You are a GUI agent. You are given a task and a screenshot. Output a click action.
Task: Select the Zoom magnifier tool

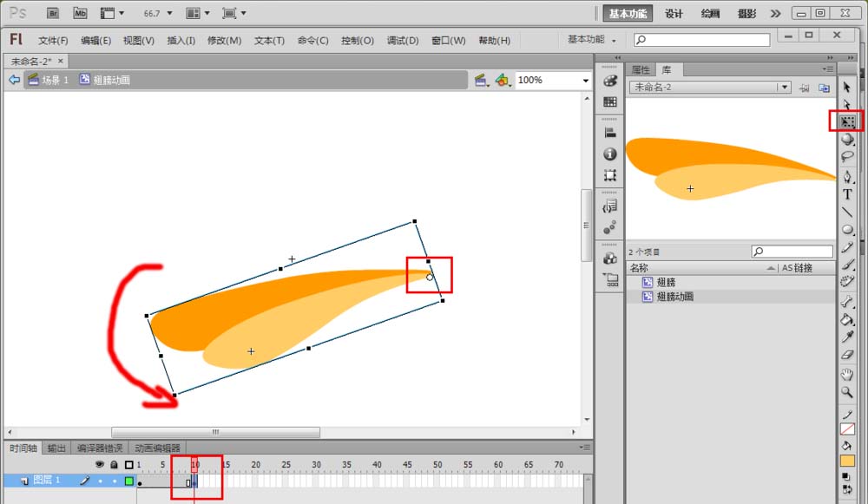click(847, 392)
